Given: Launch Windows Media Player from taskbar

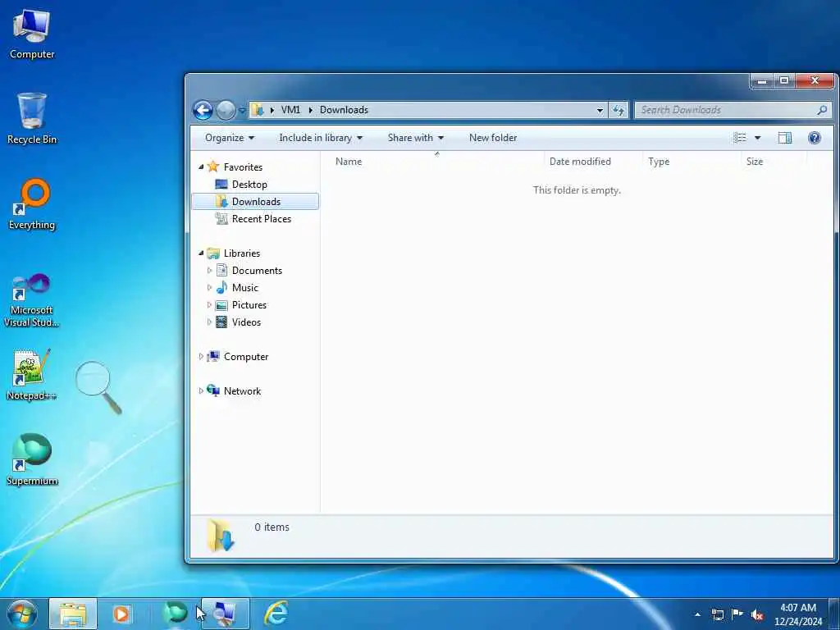Looking at the screenshot, I should 121,614.
